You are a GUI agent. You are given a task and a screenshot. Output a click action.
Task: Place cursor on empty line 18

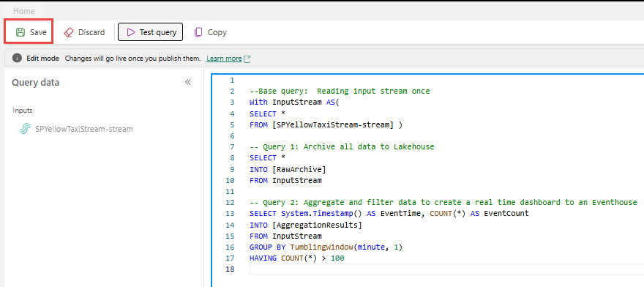pyautogui.click(x=446, y=269)
